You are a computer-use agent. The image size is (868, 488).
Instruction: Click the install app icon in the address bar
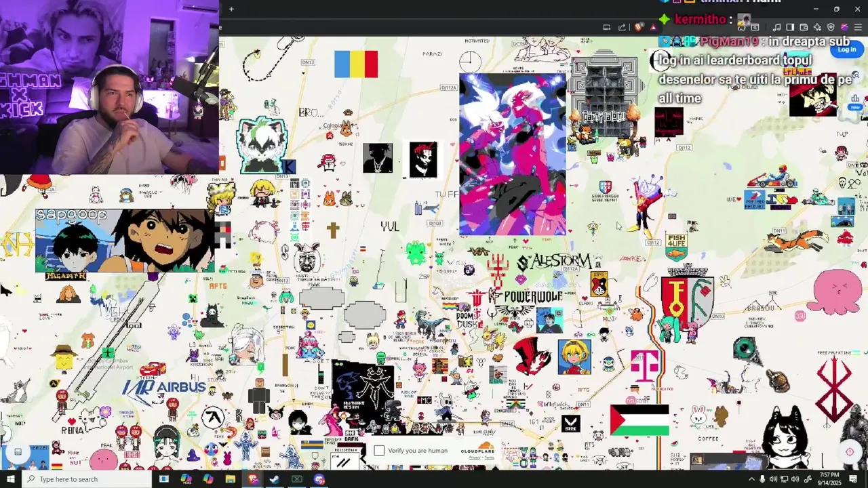pyautogui.click(x=606, y=27)
